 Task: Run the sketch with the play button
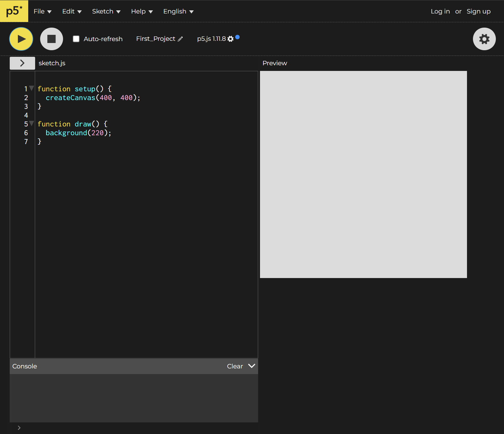pyautogui.click(x=21, y=39)
